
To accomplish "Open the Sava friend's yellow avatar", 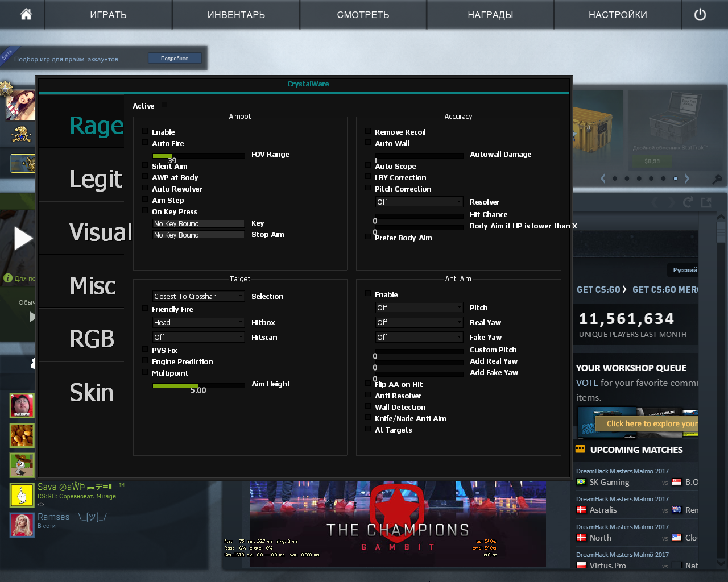I will 22,494.
